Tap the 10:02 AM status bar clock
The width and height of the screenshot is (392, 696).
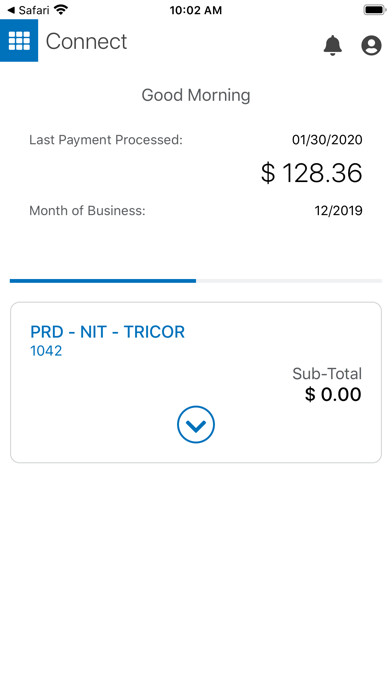196,10
